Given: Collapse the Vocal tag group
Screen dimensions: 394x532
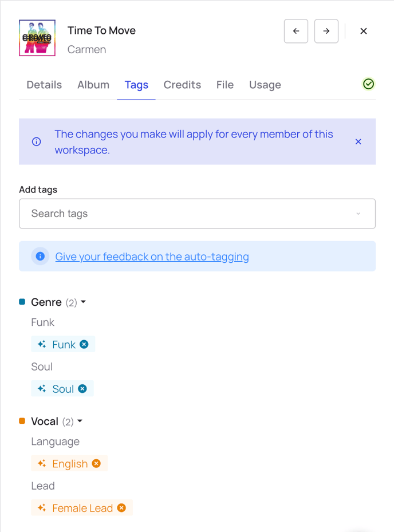Looking at the screenshot, I should pyautogui.click(x=80, y=421).
